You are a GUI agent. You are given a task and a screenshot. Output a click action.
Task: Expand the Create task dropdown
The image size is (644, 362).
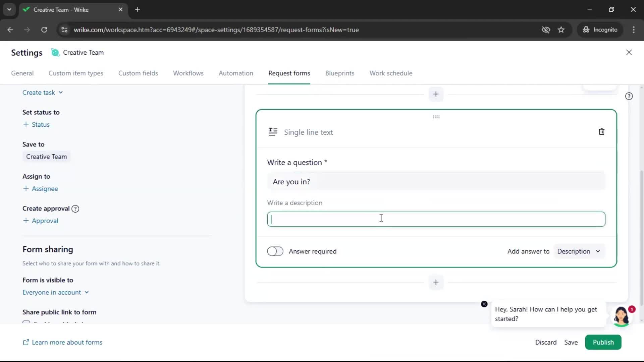pos(43,93)
